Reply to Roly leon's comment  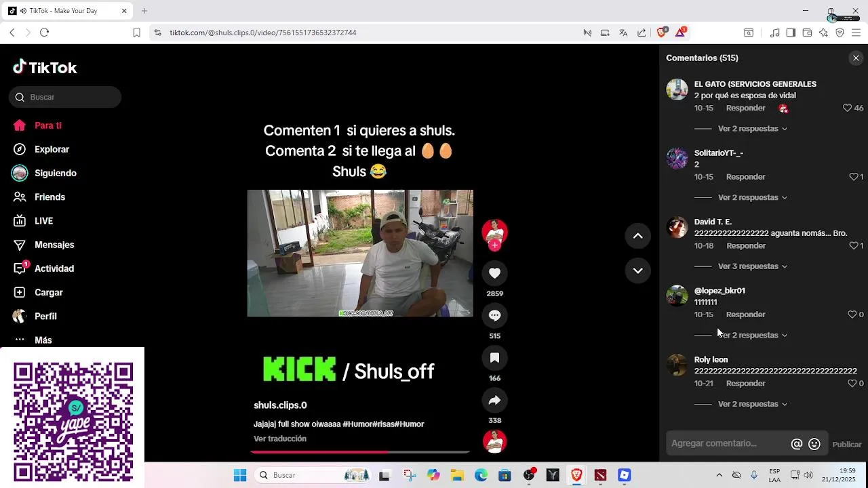coord(745,384)
